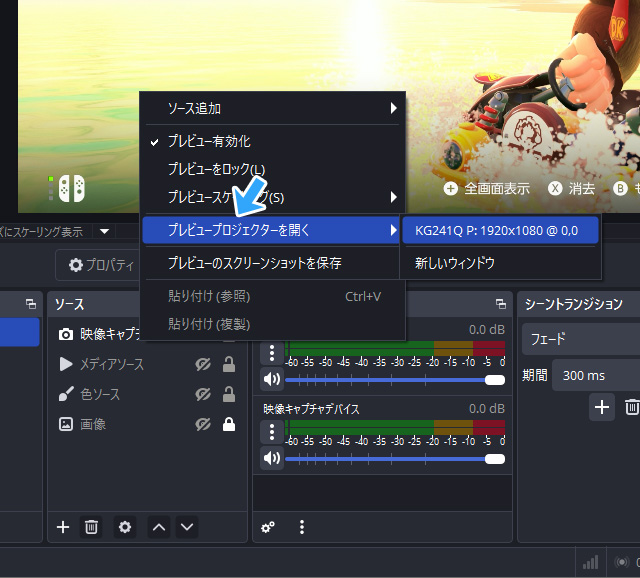The height and width of the screenshot is (578, 640).
Task: Move source down with chevron
Action: (x=187, y=527)
